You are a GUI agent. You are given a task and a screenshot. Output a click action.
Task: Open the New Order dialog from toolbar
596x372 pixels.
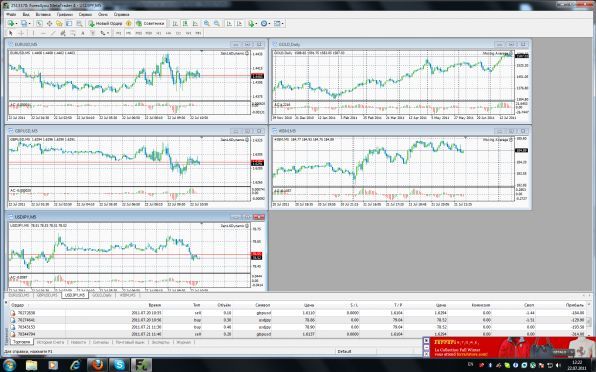coord(106,24)
